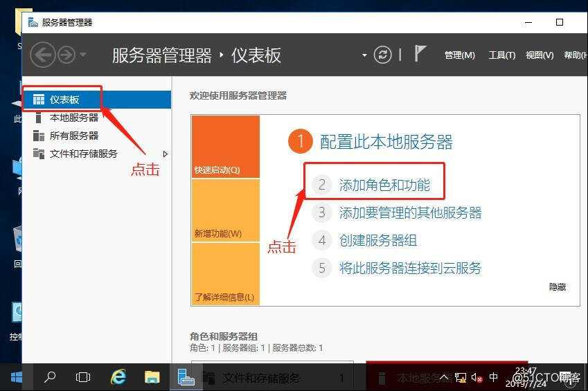Click Server Manager taskbar button

[x=186, y=377]
